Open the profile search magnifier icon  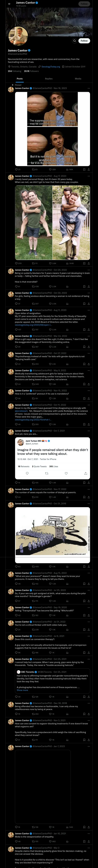[x=74, y=41]
